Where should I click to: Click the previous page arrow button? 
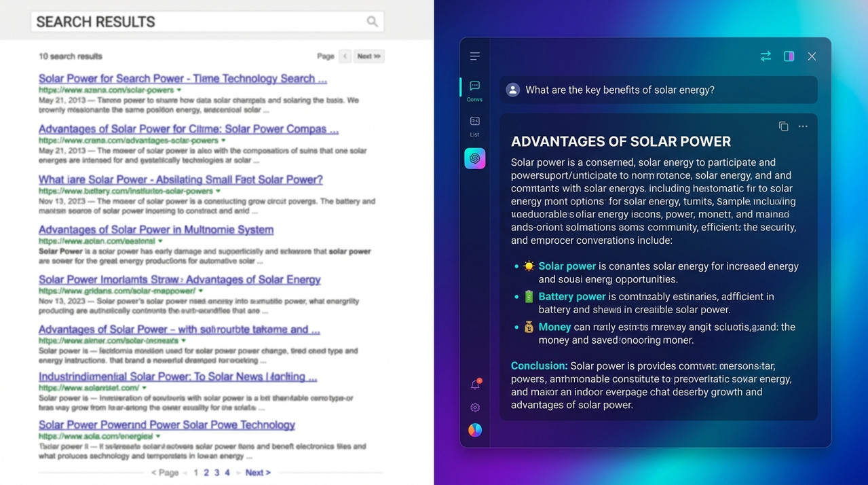coord(345,56)
